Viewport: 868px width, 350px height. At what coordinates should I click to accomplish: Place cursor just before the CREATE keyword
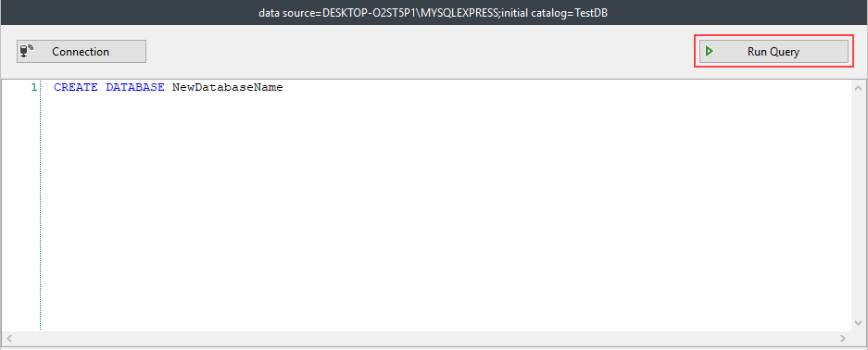(x=54, y=87)
